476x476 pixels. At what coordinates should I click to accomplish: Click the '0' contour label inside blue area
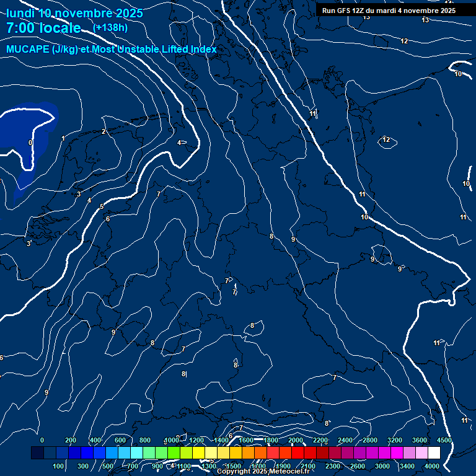point(30,143)
